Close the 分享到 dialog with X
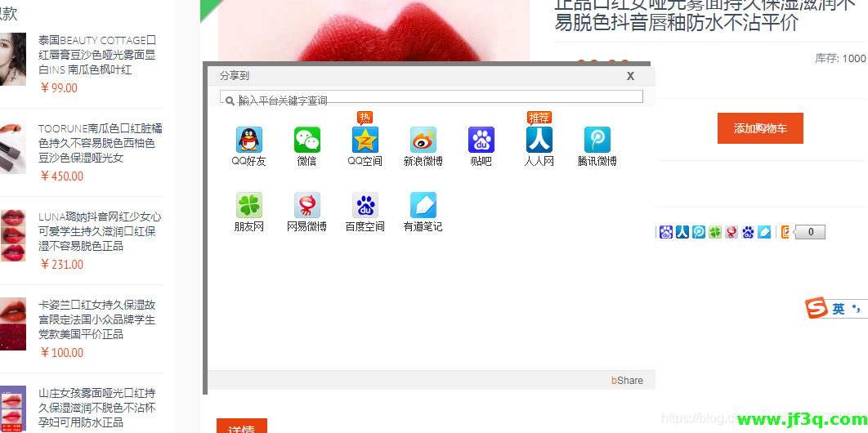 630,76
